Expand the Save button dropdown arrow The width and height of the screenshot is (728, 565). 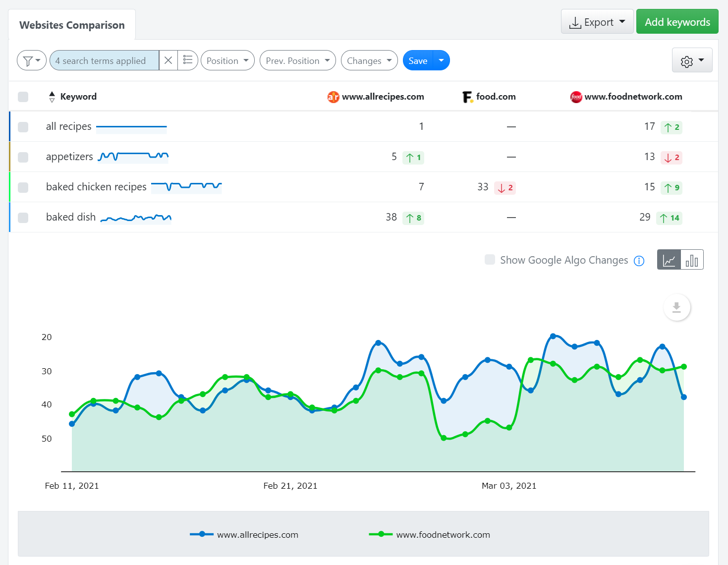tap(441, 60)
